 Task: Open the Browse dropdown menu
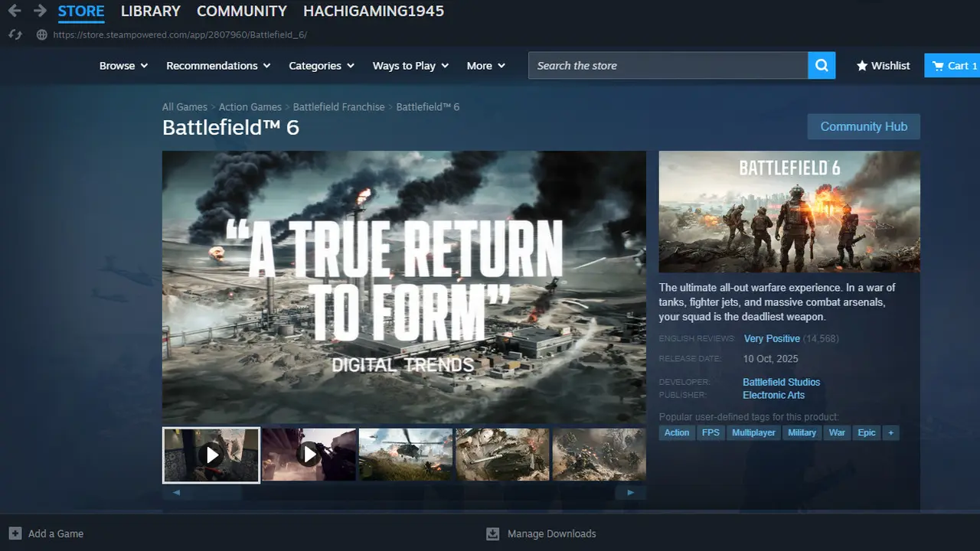coord(123,66)
